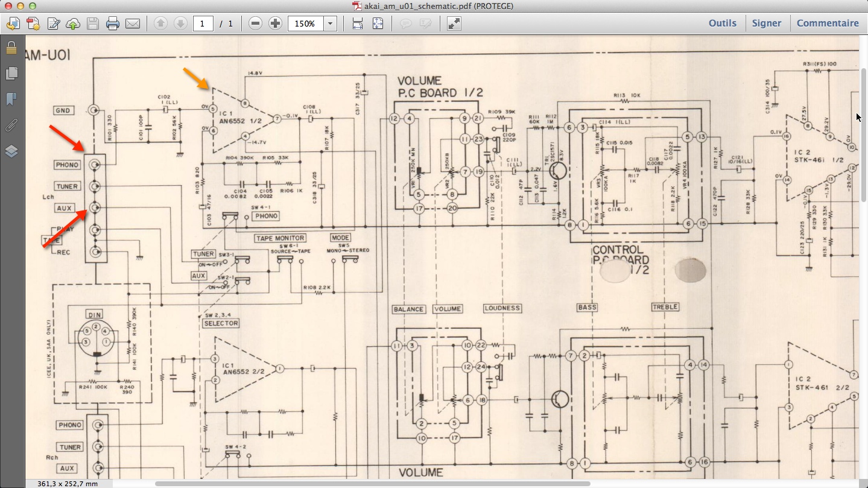Go to next page with down arrow
The width and height of the screenshot is (868, 488).
180,24
